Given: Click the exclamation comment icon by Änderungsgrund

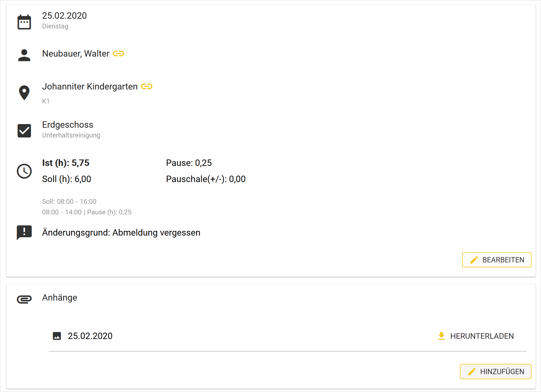Looking at the screenshot, I should pyautogui.click(x=24, y=232).
